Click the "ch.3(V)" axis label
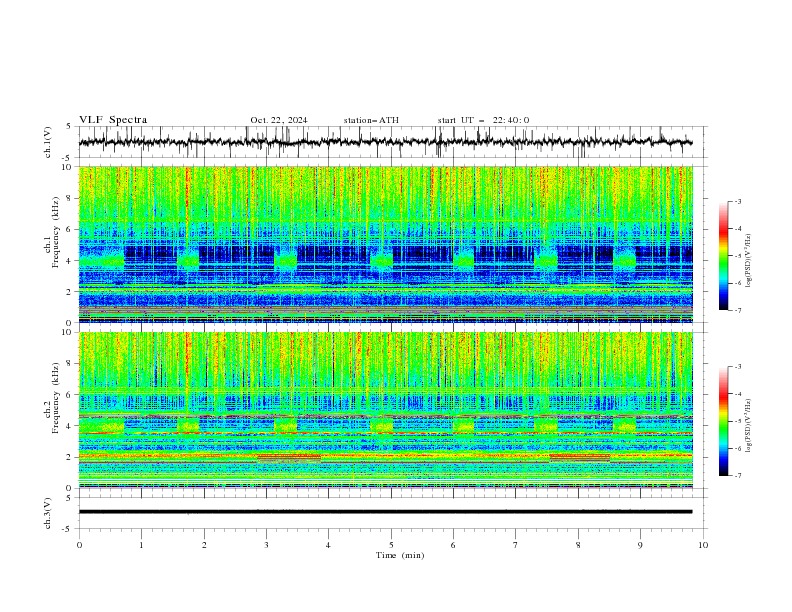The height and width of the screenshot is (612, 792). coord(48,513)
